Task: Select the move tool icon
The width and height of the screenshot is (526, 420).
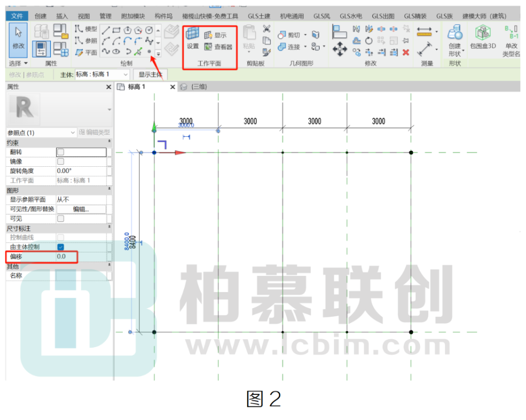Action: click(340, 49)
